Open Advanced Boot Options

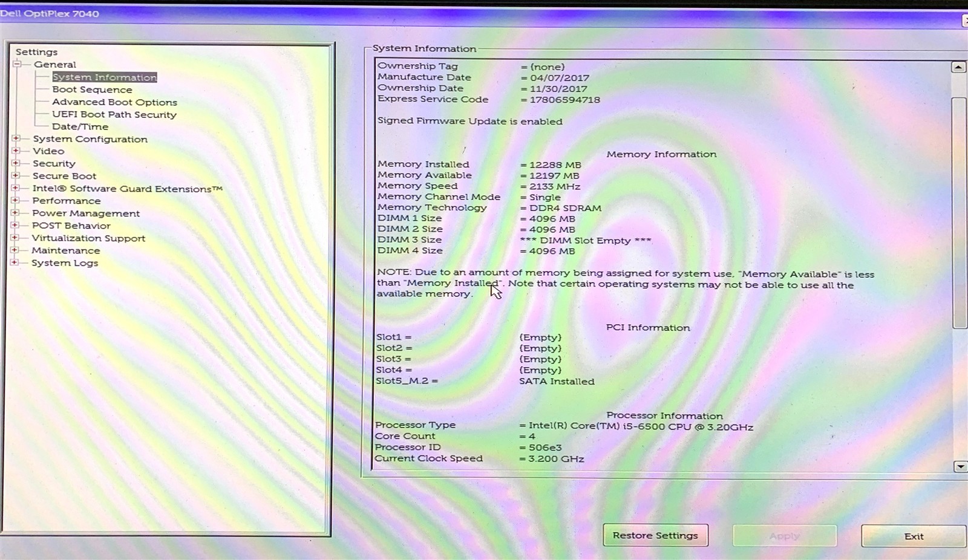click(115, 102)
